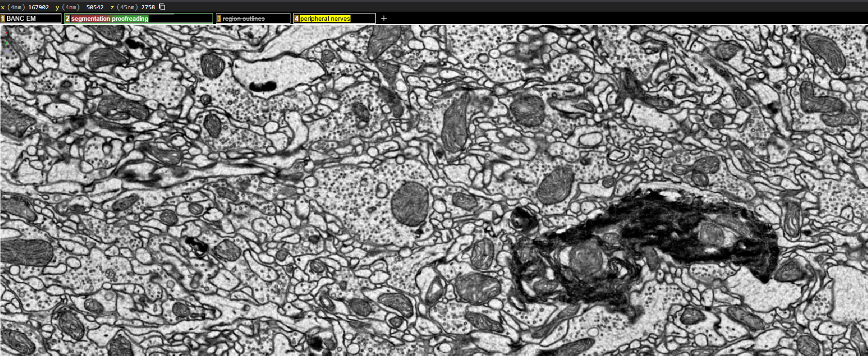Toggle the BANC EM image layer

click(21, 18)
